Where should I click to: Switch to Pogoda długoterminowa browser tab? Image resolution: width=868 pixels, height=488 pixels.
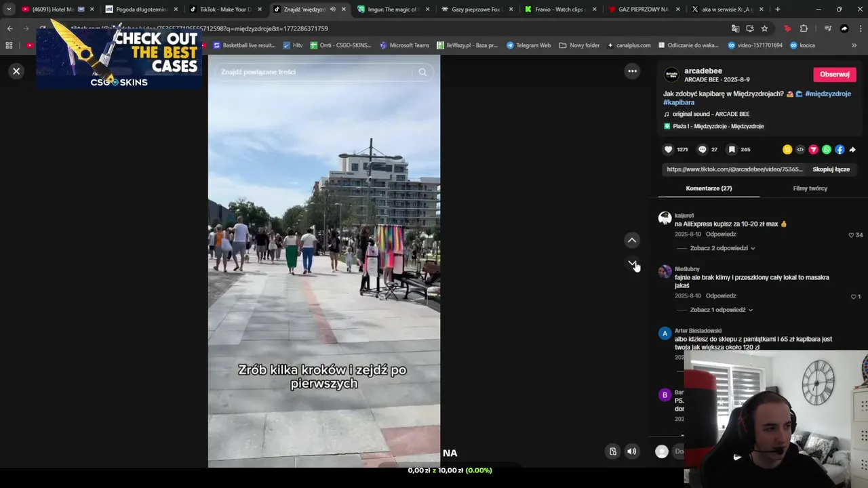click(141, 9)
